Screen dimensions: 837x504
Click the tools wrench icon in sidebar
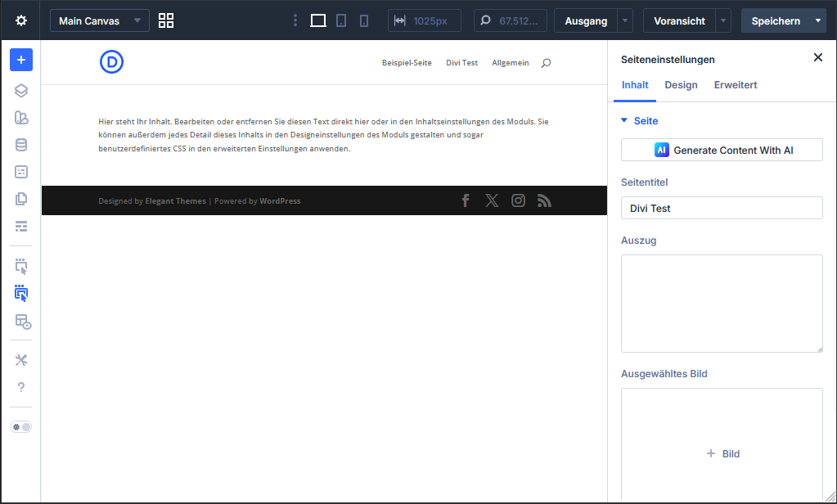[x=21, y=360]
